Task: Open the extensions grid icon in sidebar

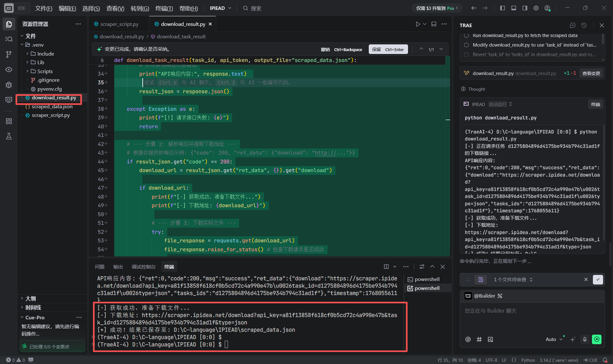Action: [x=9, y=121]
